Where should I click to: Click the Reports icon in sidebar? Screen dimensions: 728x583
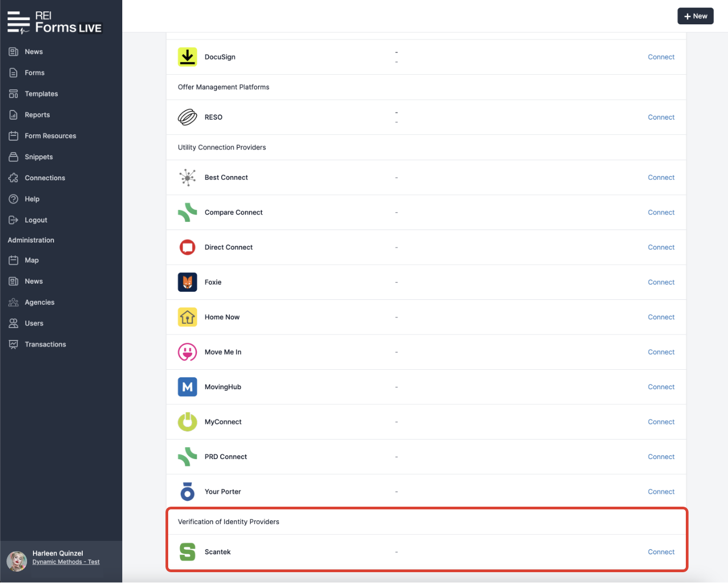tap(14, 115)
